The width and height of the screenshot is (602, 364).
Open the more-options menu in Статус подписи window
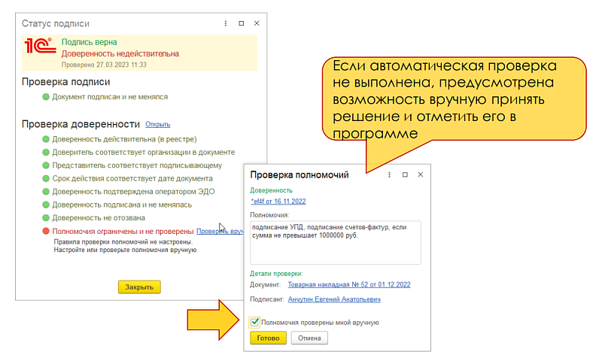[x=225, y=23]
